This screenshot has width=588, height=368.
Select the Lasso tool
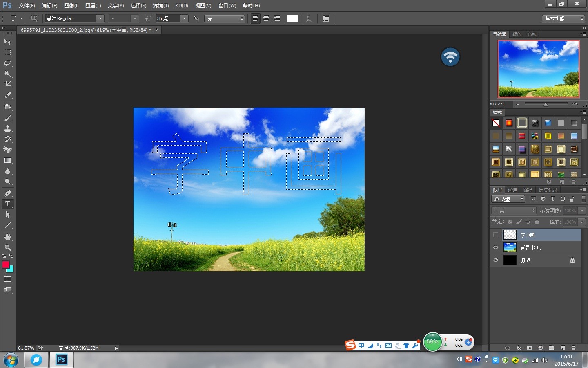pyautogui.click(x=8, y=63)
